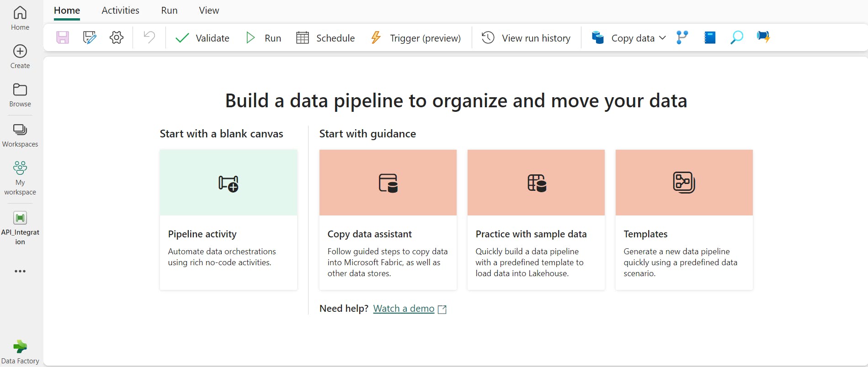Click the Copy data icon
Screen dimensions: 868x367
598,37
